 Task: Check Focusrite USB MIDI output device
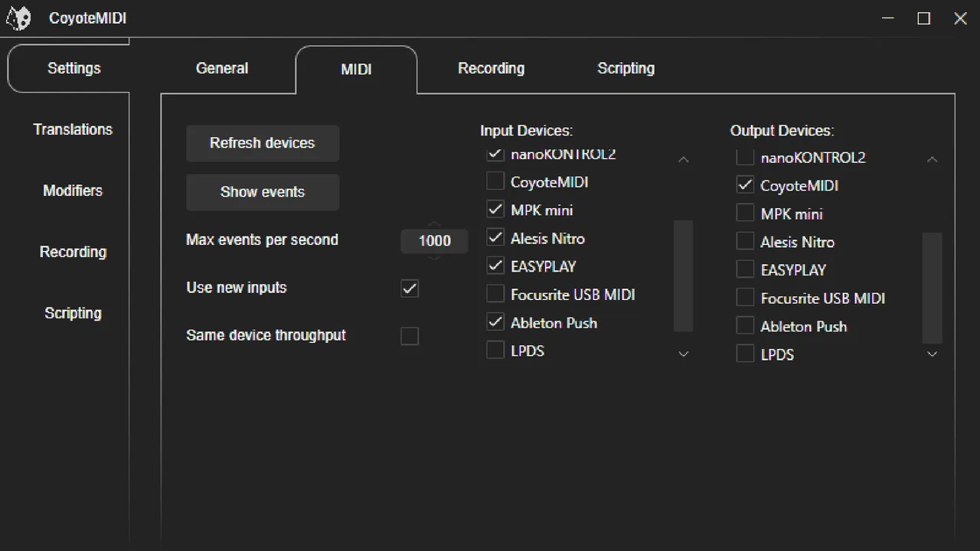pos(745,298)
